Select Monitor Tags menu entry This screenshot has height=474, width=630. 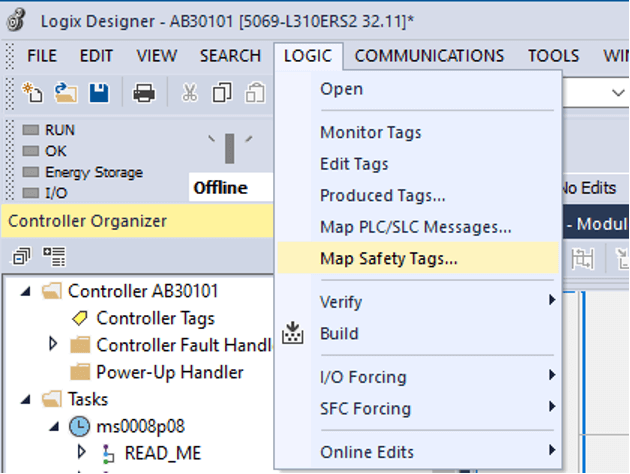click(x=418, y=132)
